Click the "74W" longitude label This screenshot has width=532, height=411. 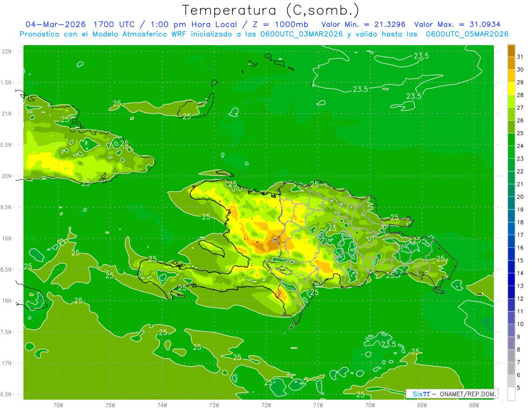pos(162,405)
